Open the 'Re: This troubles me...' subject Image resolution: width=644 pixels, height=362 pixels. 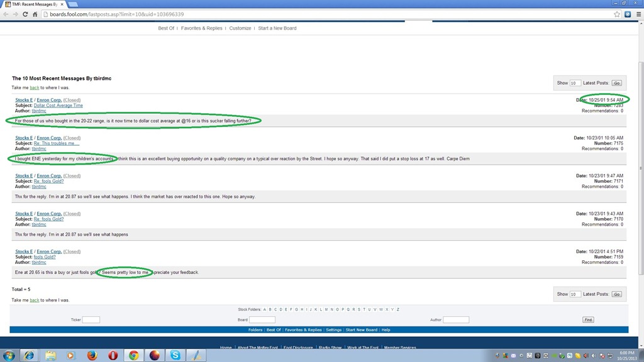pyautogui.click(x=57, y=143)
